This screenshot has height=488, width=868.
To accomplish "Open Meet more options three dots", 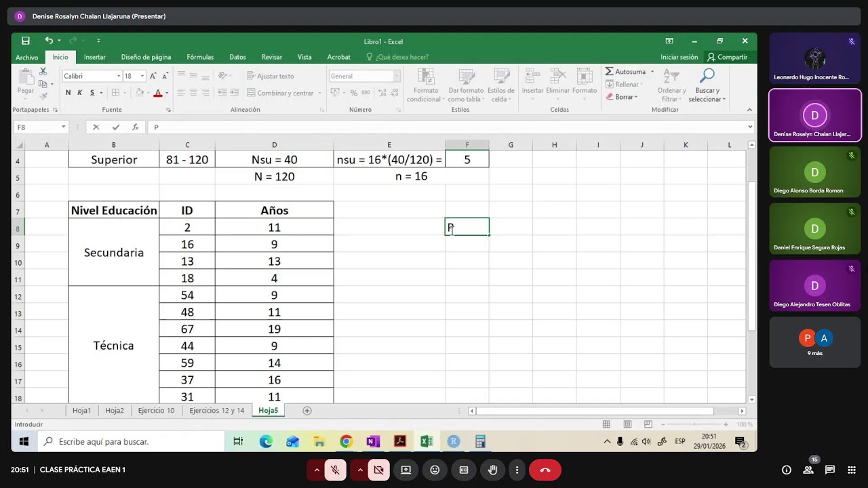I will [517, 470].
